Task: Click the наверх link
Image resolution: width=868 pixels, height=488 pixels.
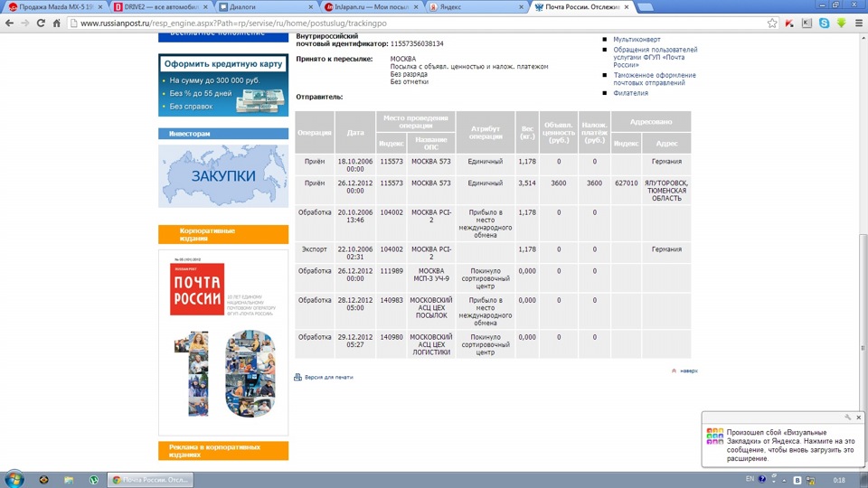Action: tap(689, 371)
